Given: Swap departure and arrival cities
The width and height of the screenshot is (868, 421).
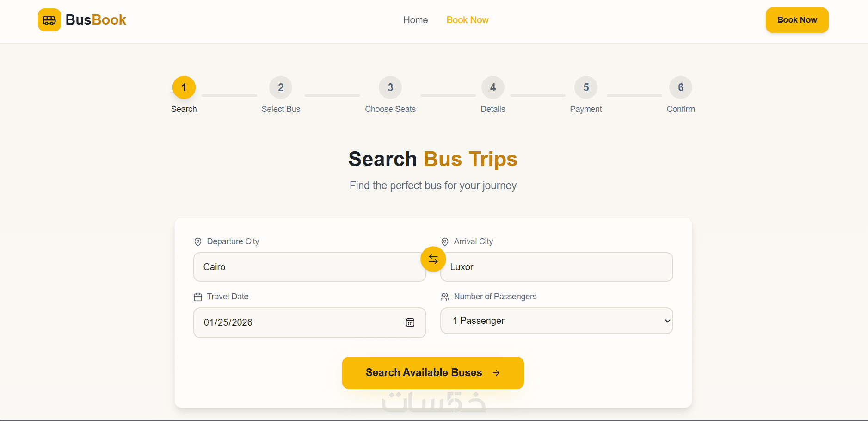Looking at the screenshot, I should click(433, 259).
